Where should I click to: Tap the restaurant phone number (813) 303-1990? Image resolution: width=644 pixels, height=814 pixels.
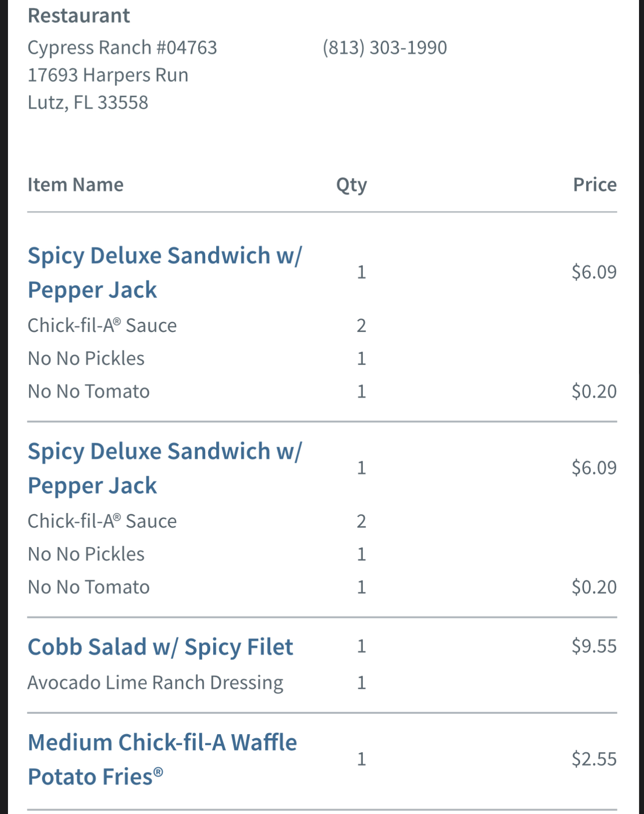[384, 48]
